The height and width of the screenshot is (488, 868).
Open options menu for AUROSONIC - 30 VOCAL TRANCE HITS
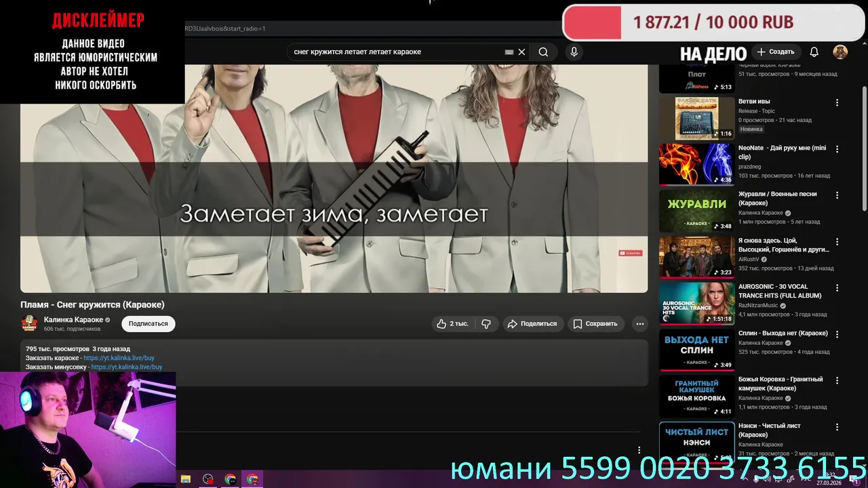(x=837, y=287)
